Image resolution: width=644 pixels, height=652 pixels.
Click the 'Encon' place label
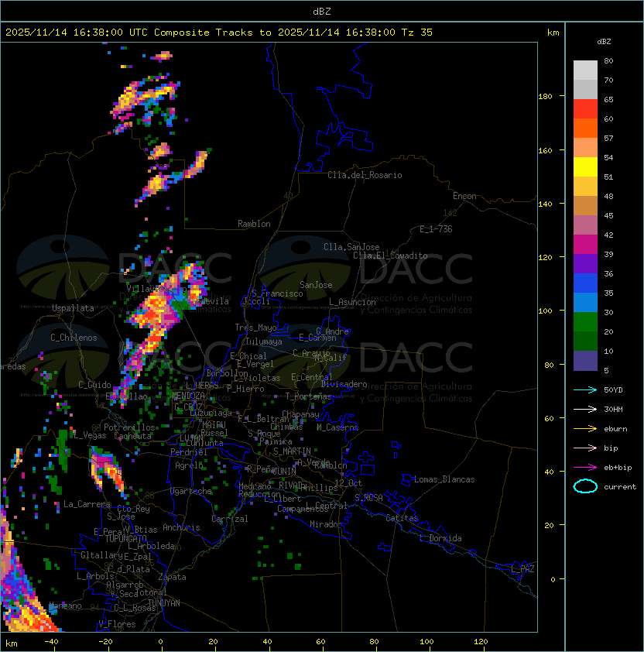(464, 196)
